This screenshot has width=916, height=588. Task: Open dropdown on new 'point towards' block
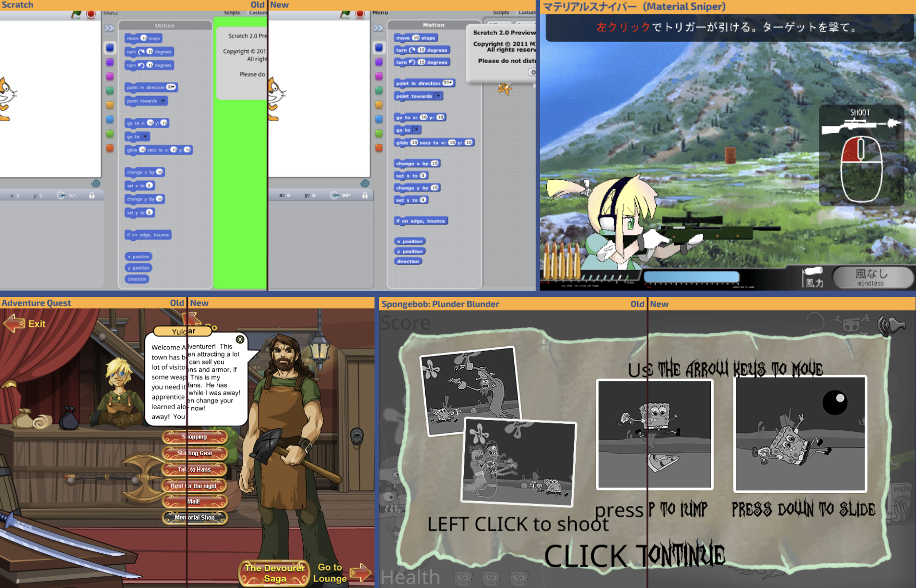coord(438,96)
